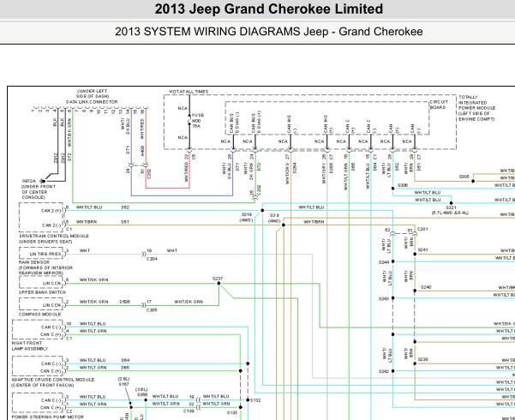
Task: Click splice label 'S132'
Action: tap(255, 400)
